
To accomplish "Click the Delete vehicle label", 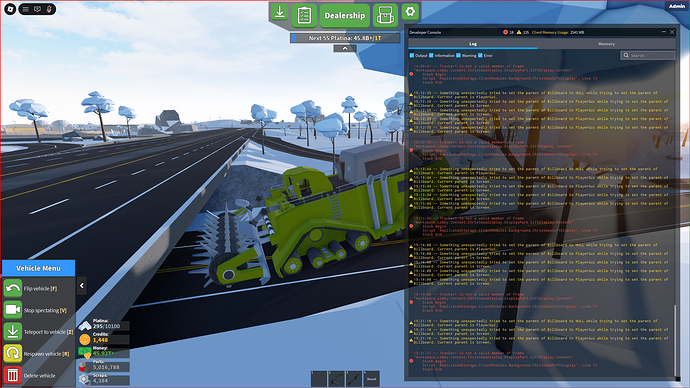I will [40, 376].
